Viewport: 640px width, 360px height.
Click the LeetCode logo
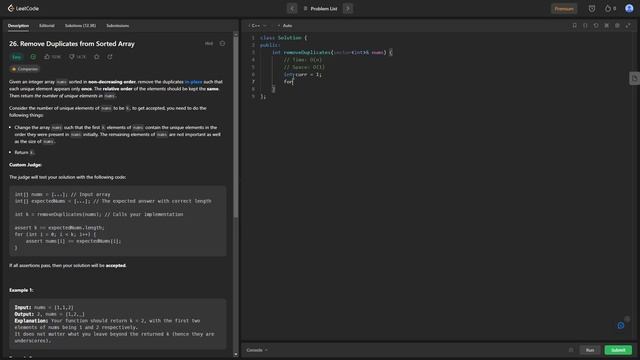23,8
